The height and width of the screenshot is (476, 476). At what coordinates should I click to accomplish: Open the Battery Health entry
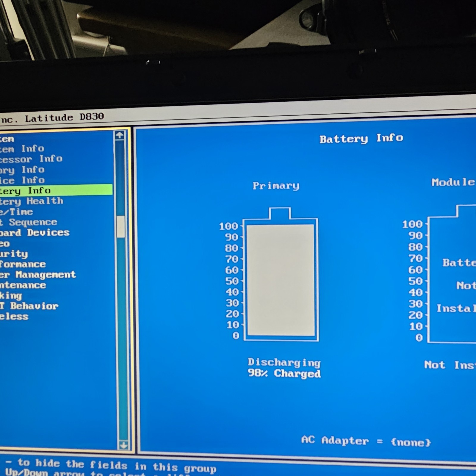[x=32, y=201]
